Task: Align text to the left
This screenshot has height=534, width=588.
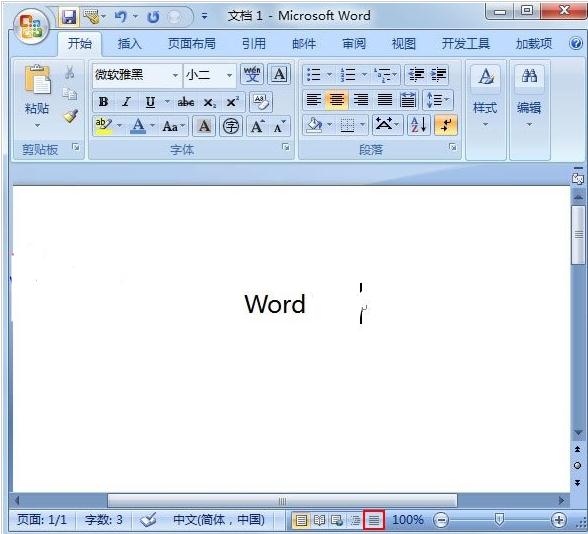Action: pyautogui.click(x=314, y=100)
